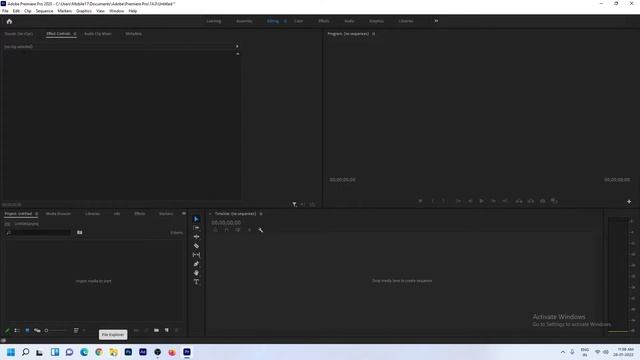Select the Pen tool

196,264
